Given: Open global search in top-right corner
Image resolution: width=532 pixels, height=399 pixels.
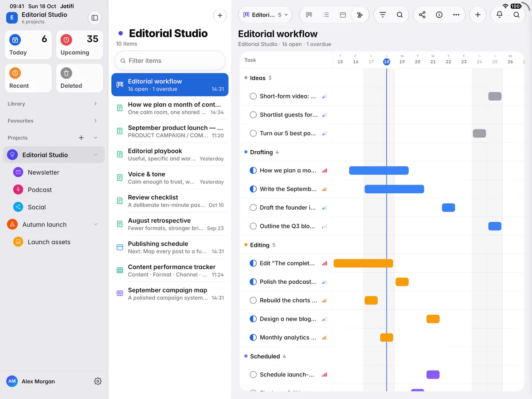Looking at the screenshot, I should point(516,15).
